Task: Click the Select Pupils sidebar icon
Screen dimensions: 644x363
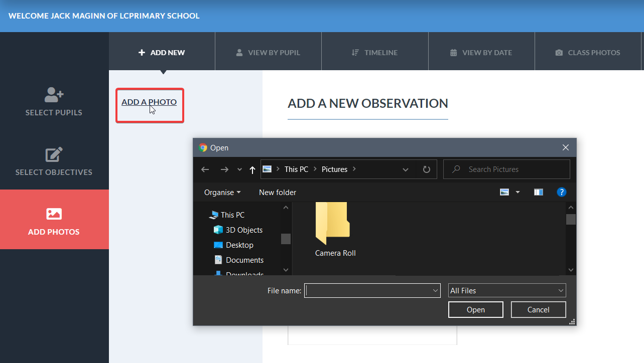Action: point(54,94)
